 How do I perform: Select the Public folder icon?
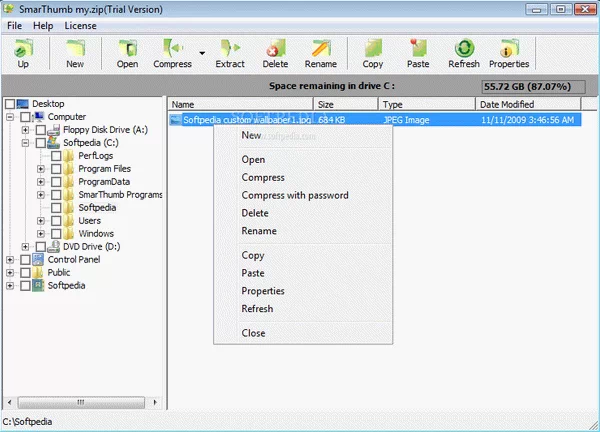pos(38,272)
